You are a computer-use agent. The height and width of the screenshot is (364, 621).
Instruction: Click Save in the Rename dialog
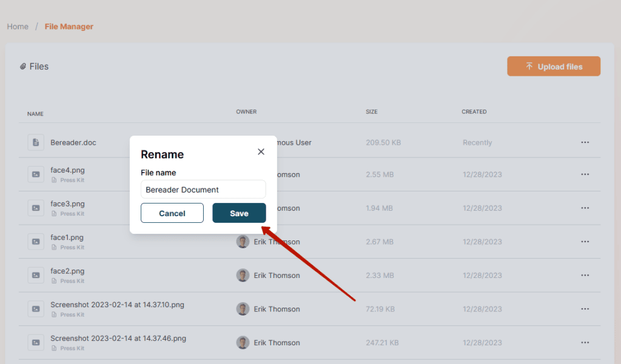click(x=239, y=213)
